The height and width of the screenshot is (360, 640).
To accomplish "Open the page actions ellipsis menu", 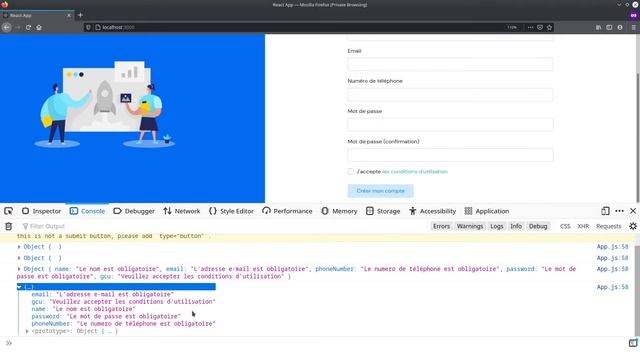I will point(530,27).
